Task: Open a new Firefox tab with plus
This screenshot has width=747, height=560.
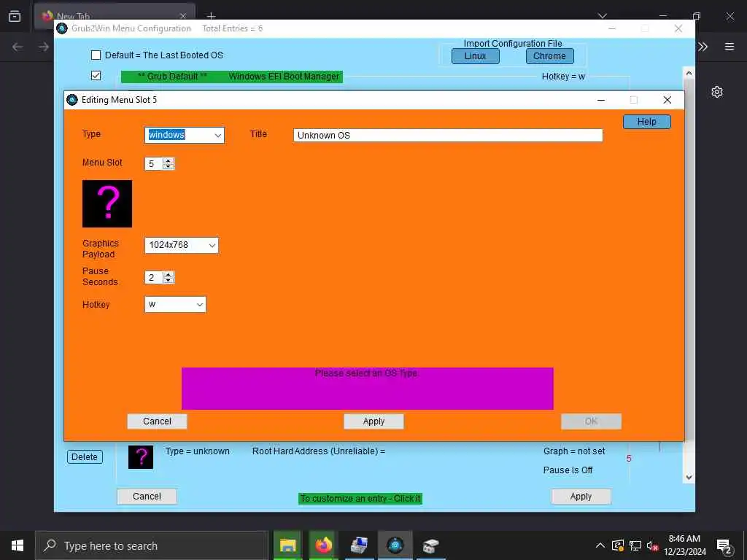Action: point(212,16)
